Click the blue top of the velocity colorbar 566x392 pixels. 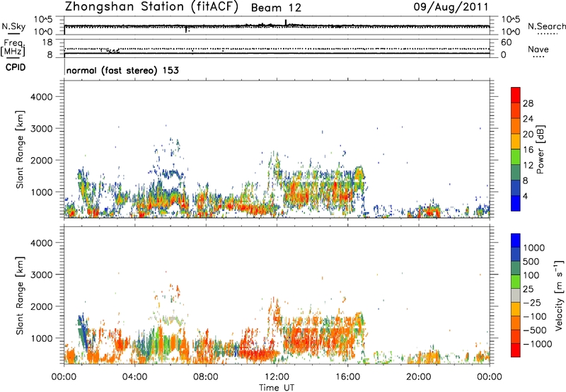click(x=516, y=241)
